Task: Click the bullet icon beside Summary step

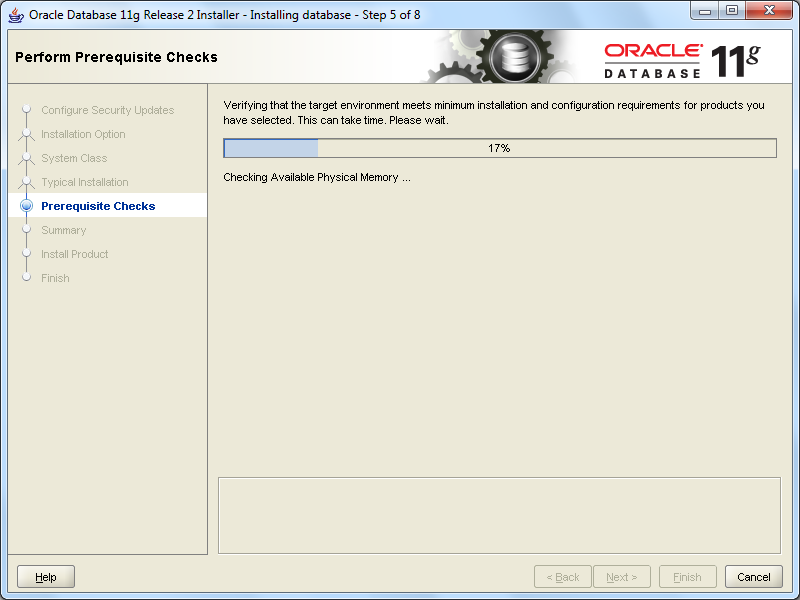Action: pos(27,230)
